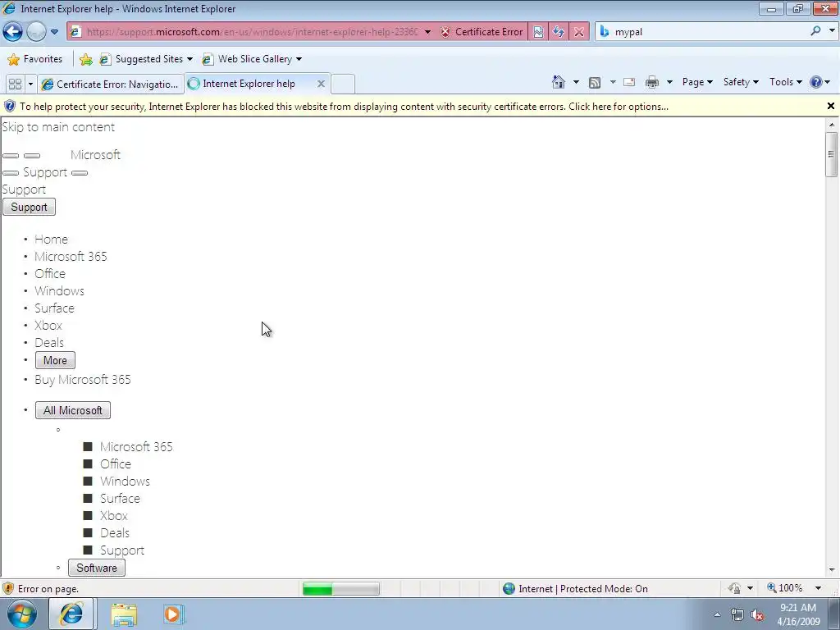The height and width of the screenshot is (630, 840).
Task: Open a new blank tab
Action: (343, 84)
